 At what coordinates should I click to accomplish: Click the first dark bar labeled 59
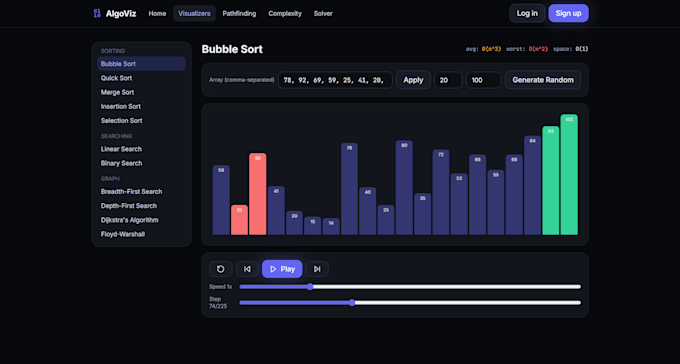[x=221, y=200]
